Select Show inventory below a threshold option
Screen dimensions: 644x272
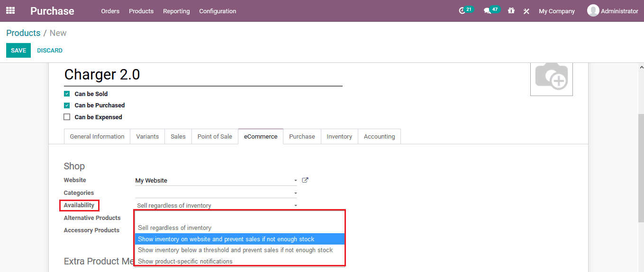tap(240, 250)
